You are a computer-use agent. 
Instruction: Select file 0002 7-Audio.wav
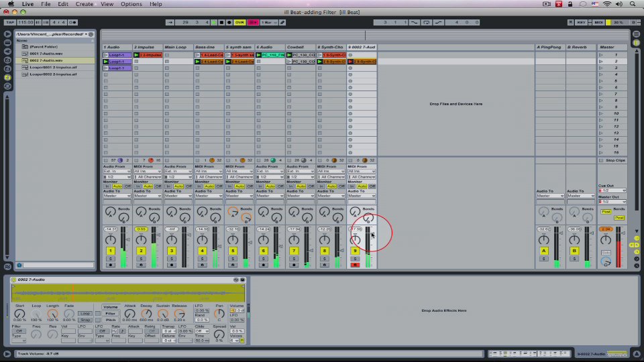55,60
